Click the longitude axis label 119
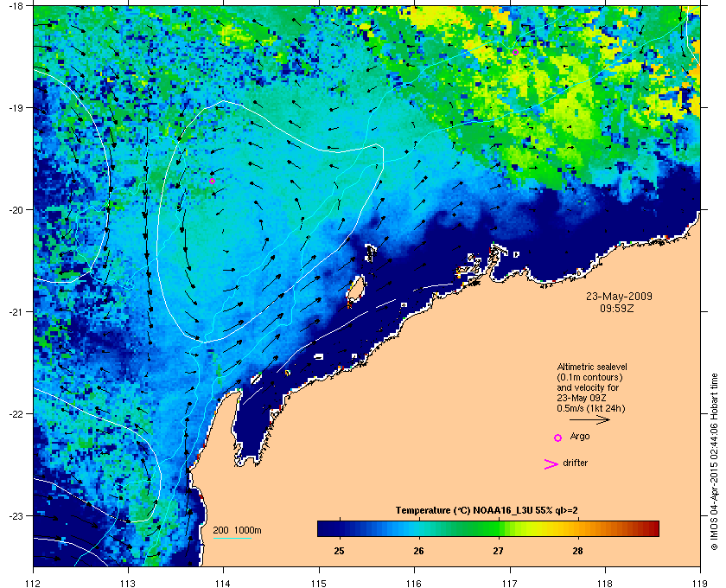This screenshot has height=588, width=726. coord(700,583)
